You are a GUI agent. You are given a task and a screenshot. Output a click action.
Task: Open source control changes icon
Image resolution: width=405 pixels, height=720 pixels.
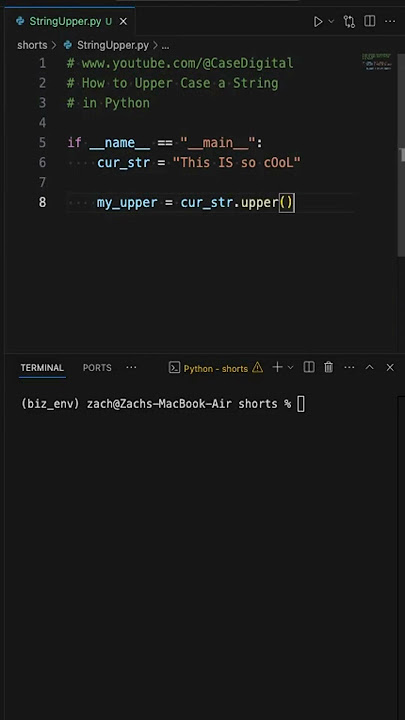pos(349,22)
